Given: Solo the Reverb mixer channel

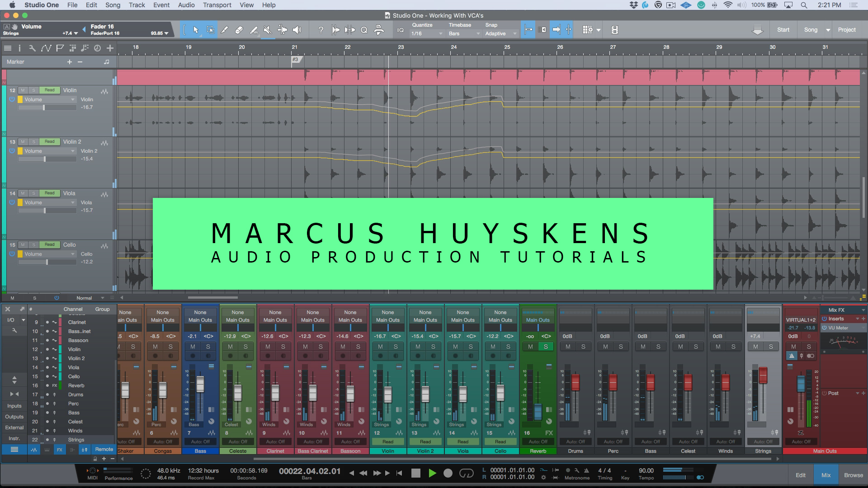Looking at the screenshot, I should point(546,347).
